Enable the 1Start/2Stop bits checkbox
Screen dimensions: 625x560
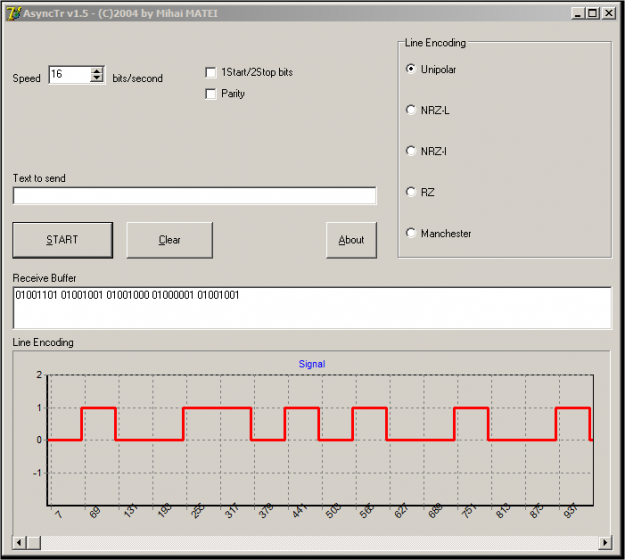(x=210, y=73)
